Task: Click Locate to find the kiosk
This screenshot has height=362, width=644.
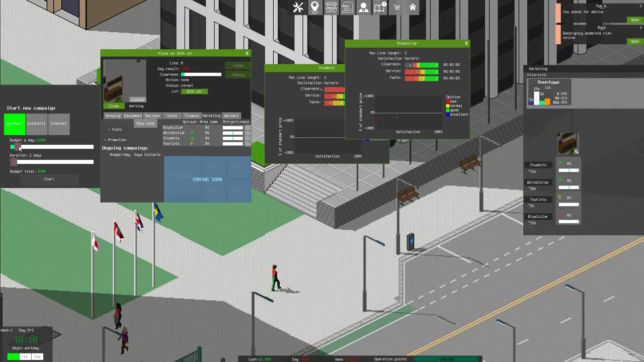Action: [x=137, y=99]
